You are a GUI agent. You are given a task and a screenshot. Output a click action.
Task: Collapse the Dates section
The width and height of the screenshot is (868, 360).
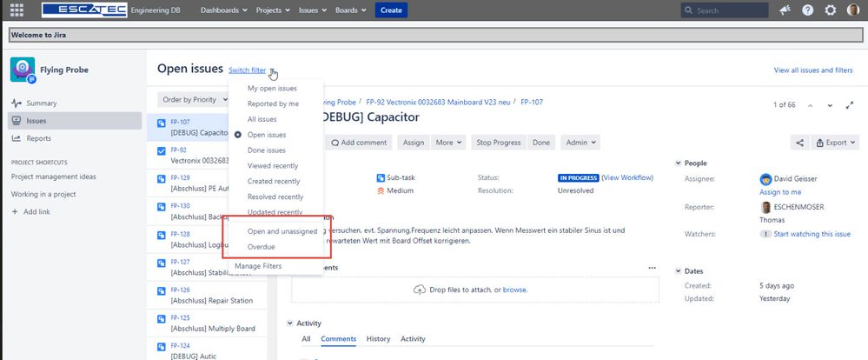[678, 271]
